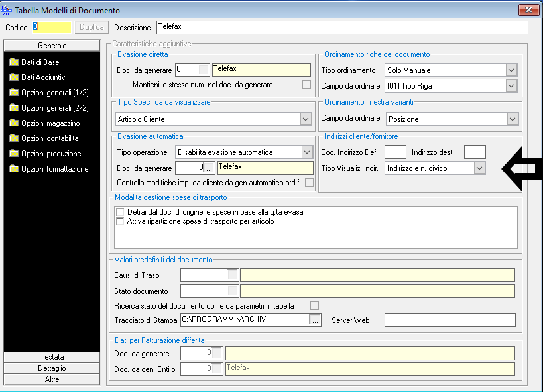This screenshot has height=392, width=543.
Task: Click Doc. da generare number in Evasione diretta
Action: coord(187,70)
